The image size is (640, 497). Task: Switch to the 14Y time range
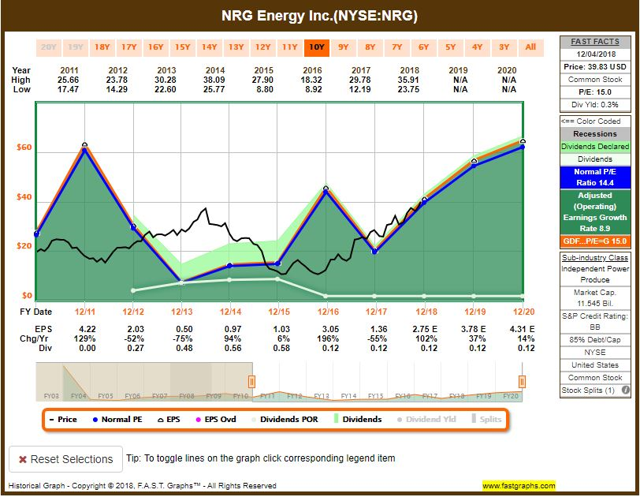tap(209, 47)
